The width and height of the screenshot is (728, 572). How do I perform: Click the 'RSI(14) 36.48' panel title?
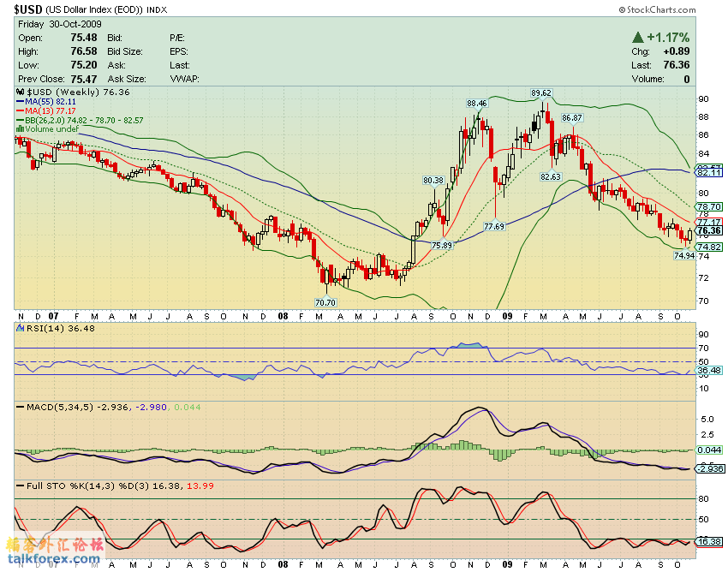tap(60, 328)
